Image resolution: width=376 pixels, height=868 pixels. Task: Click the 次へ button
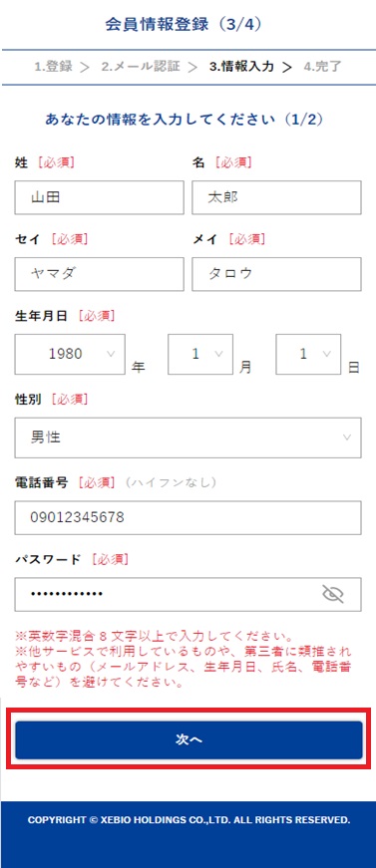coord(188,739)
